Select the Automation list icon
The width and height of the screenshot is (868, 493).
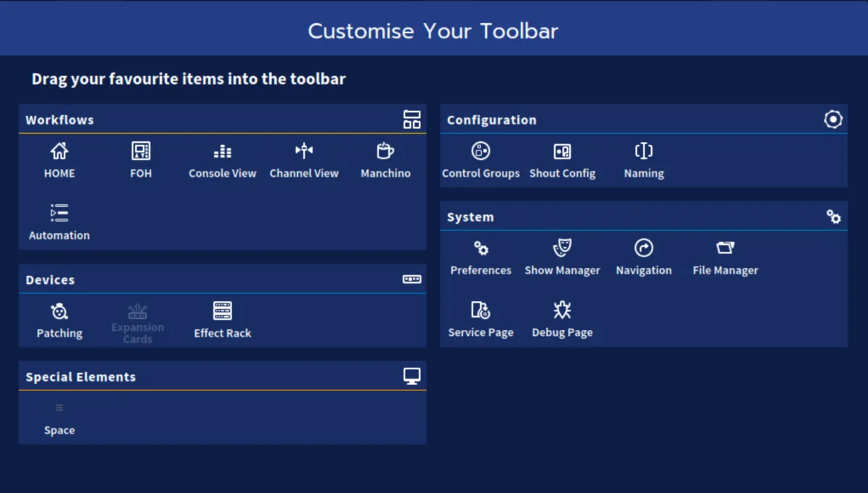point(59,213)
